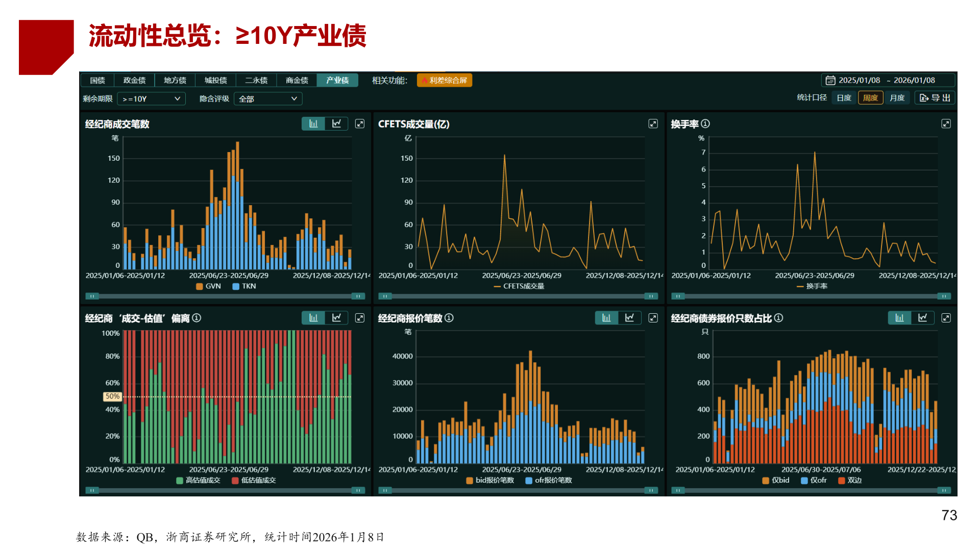Select 日度 statistics period
980x551 pixels.
point(844,97)
